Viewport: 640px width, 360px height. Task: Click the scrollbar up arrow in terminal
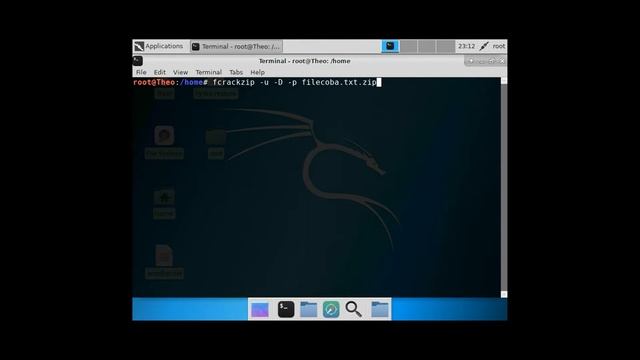pyautogui.click(x=504, y=81)
